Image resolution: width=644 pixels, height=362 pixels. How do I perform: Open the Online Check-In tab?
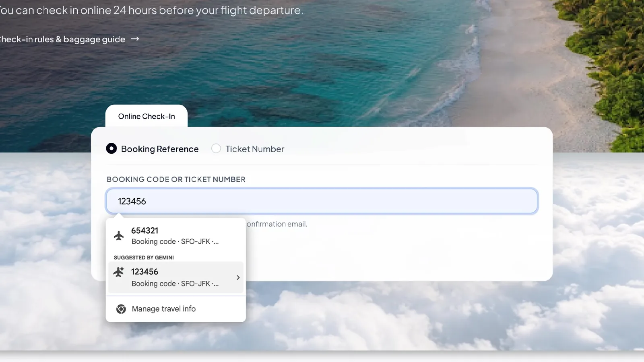pos(147,116)
